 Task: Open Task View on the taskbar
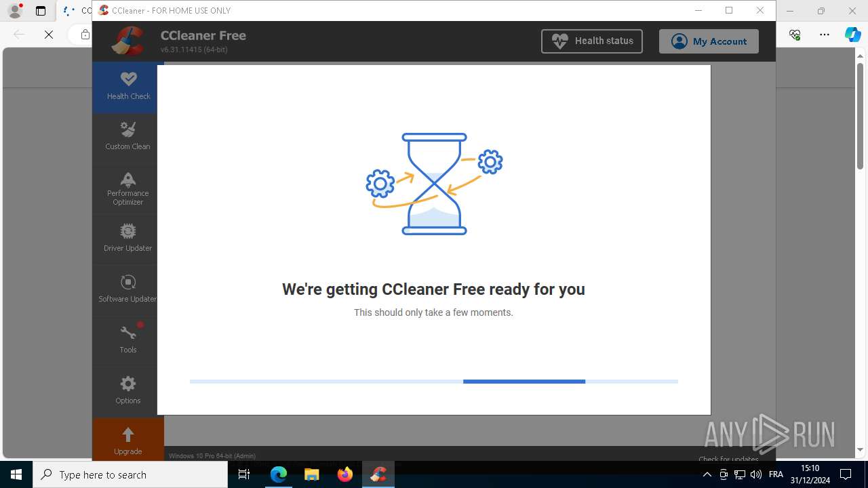click(x=245, y=474)
